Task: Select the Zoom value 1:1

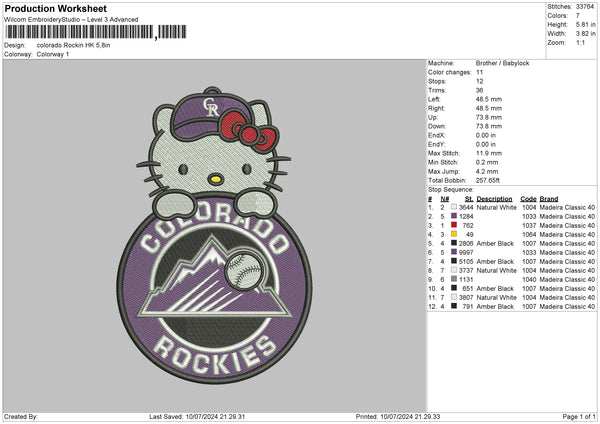Action: pyautogui.click(x=580, y=42)
